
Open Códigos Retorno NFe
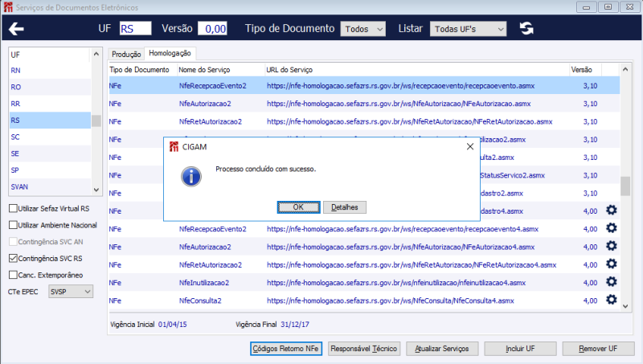click(x=286, y=349)
